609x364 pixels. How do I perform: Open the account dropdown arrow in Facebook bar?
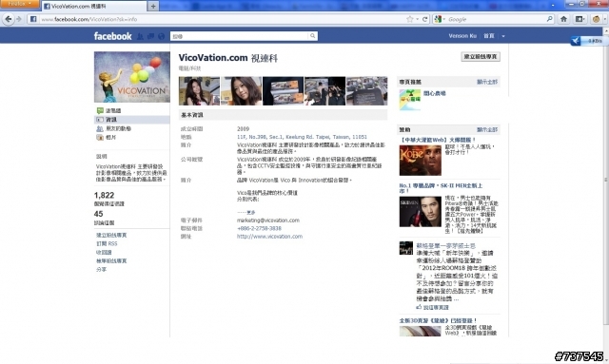pyautogui.click(x=503, y=36)
